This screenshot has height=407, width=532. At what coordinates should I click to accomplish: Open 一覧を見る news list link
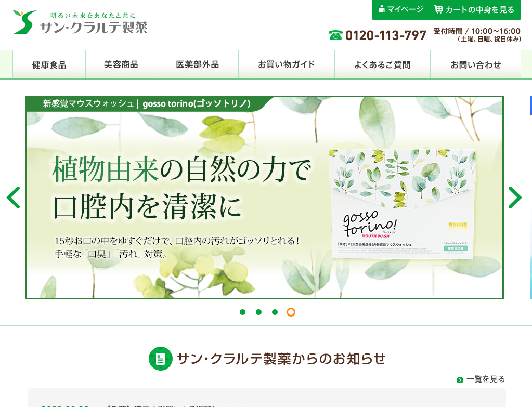pyautogui.click(x=486, y=379)
